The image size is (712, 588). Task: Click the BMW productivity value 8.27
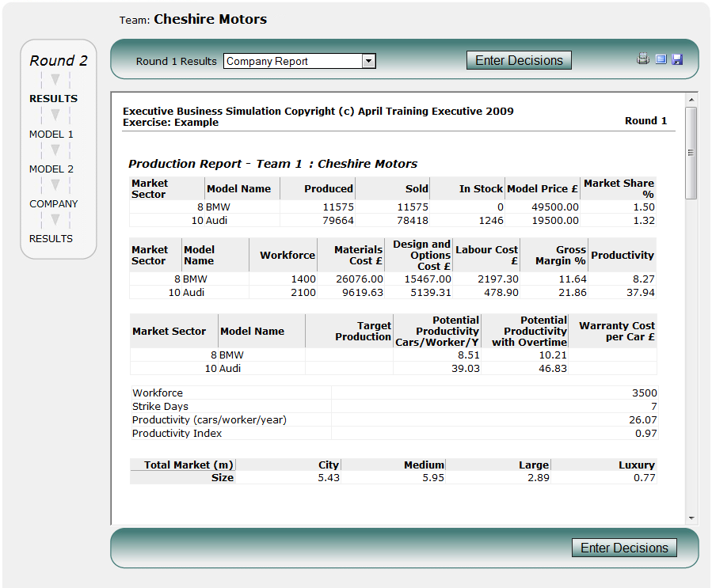click(644, 279)
